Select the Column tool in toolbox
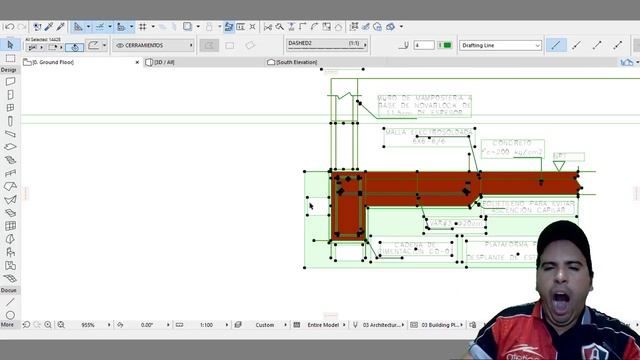This screenshot has width=640, height=360. click(10, 121)
